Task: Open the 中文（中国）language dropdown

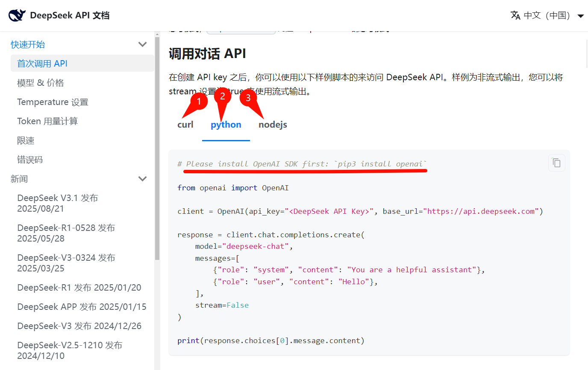Action: (547, 15)
